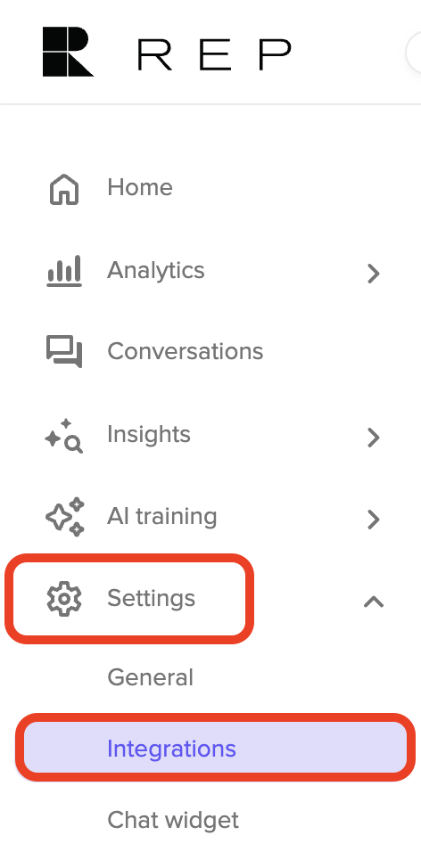Go to the Home label
421x868 pixels.
point(140,187)
